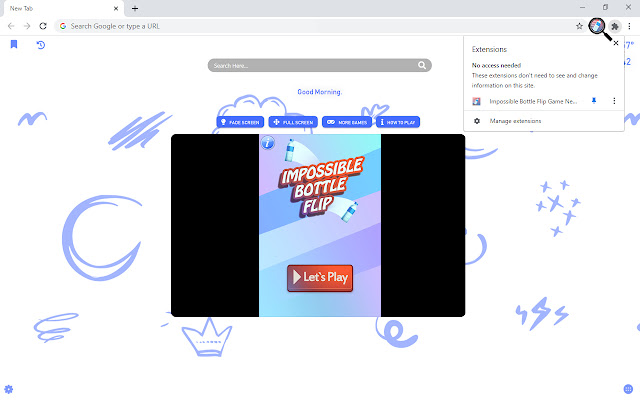This screenshot has width=640, height=400.
Task: Go forward to the next page
Action: pyautogui.click(x=27, y=26)
